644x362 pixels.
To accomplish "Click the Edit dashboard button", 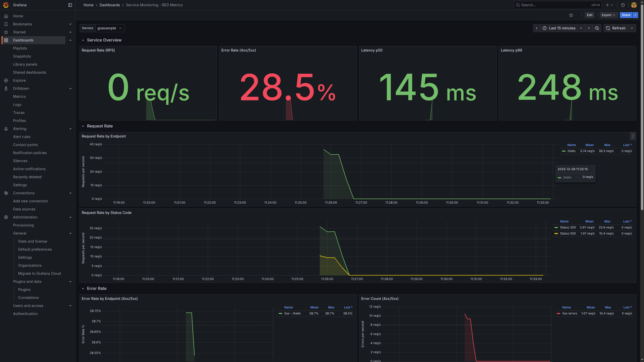I will point(589,15).
